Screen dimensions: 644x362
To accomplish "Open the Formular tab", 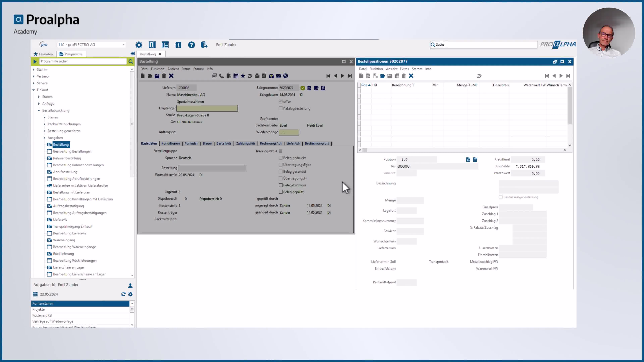I will pyautogui.click(x=191, y=143).
